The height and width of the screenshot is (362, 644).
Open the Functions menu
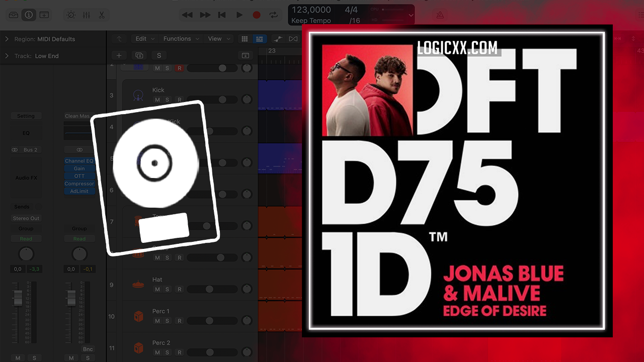pos(181,39)
